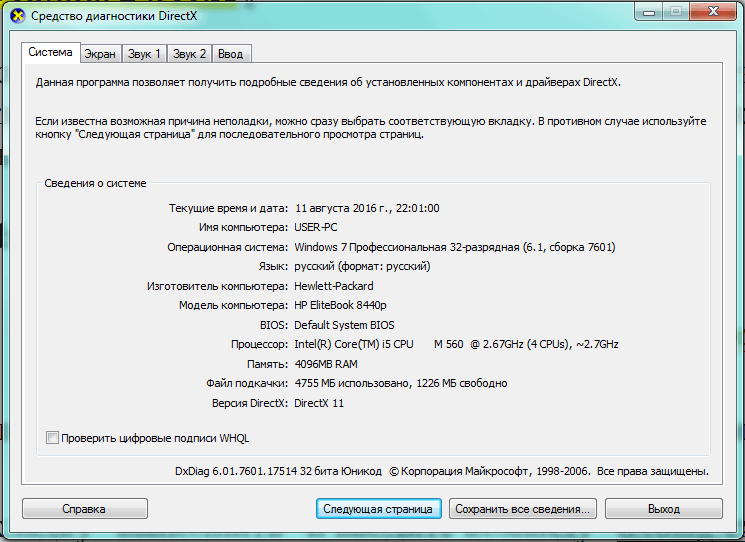
Task: Select the Звук 1 tab
Action: click(144, 54)
